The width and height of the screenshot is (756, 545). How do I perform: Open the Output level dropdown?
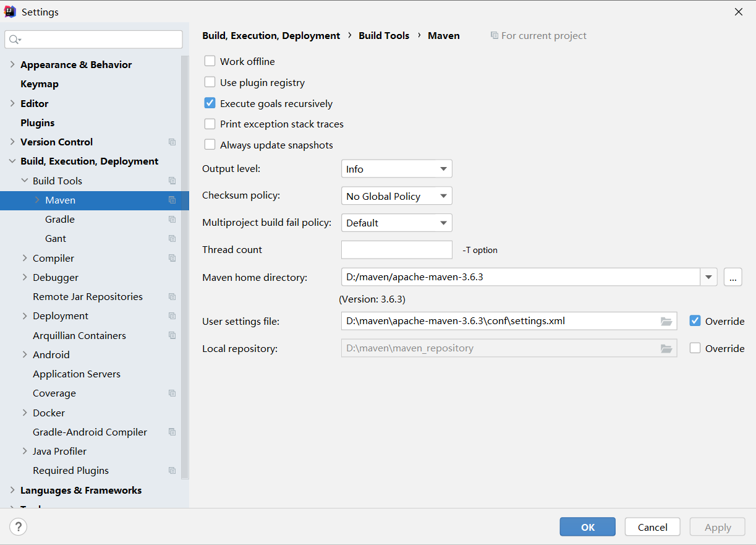click(396, 169)
